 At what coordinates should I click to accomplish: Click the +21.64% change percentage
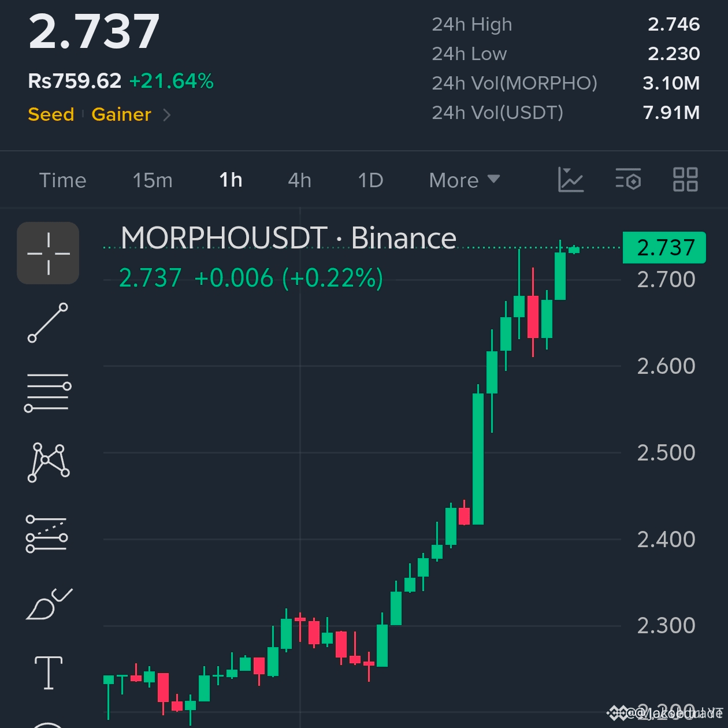coord(172,81)
